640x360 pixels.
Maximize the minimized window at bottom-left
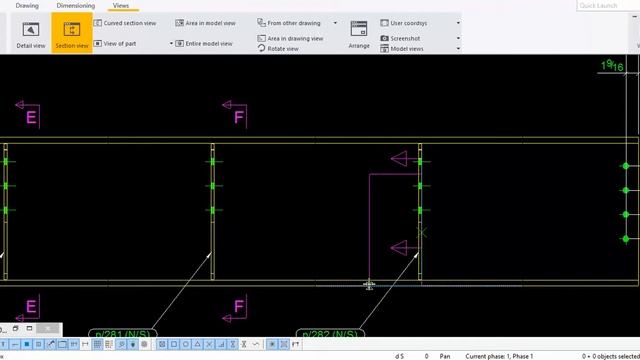(29, 328)
